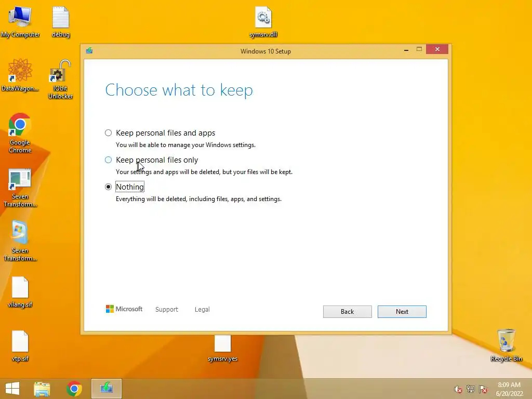The width and height of the screenshot is (532, 399).
Task: Open the Support link
Action: pyautogui.click(x=167, y=310)
